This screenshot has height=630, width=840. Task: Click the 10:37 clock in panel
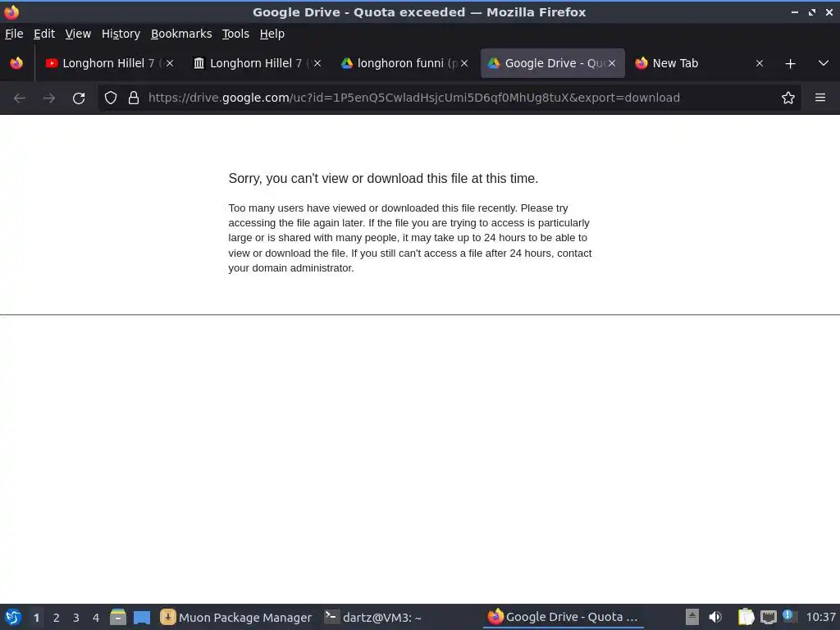(x=820, y=618)
